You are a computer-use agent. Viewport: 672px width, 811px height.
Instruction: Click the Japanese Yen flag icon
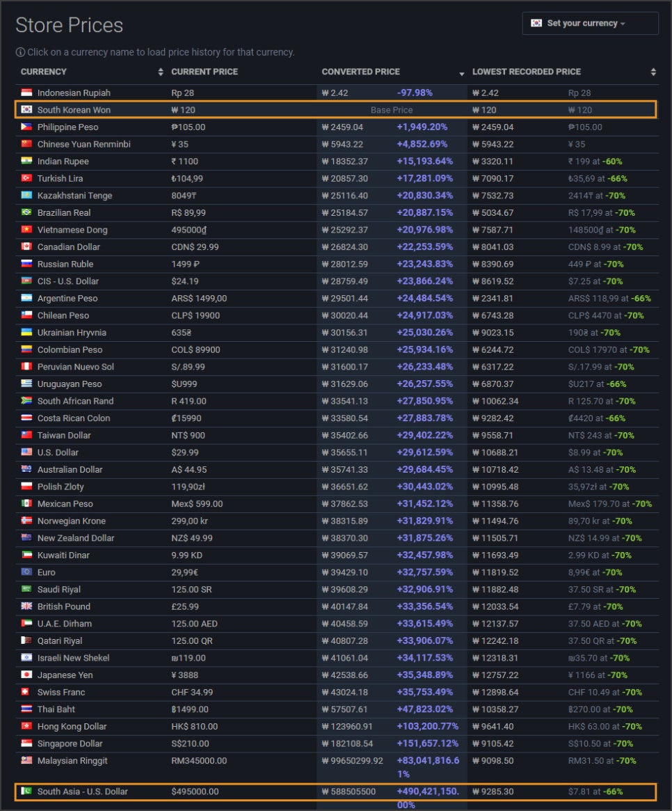[26, 675]
